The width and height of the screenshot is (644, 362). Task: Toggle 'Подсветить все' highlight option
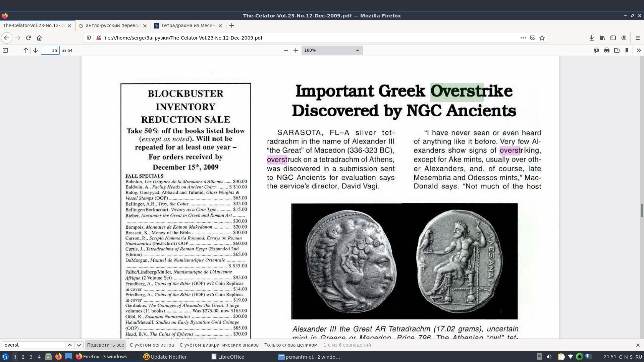click(105, 345)
